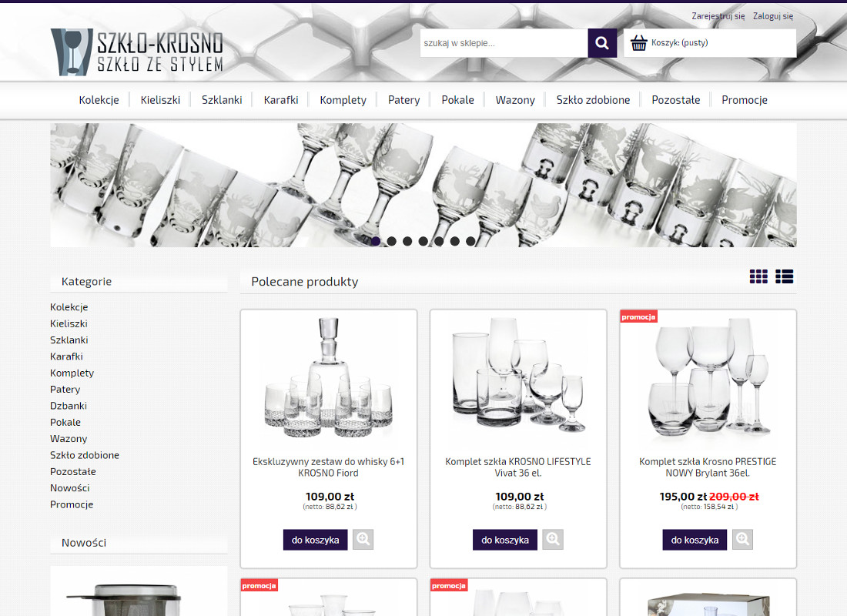
Task: Open the whisky set Fiord product image
Action: point(329,379)
